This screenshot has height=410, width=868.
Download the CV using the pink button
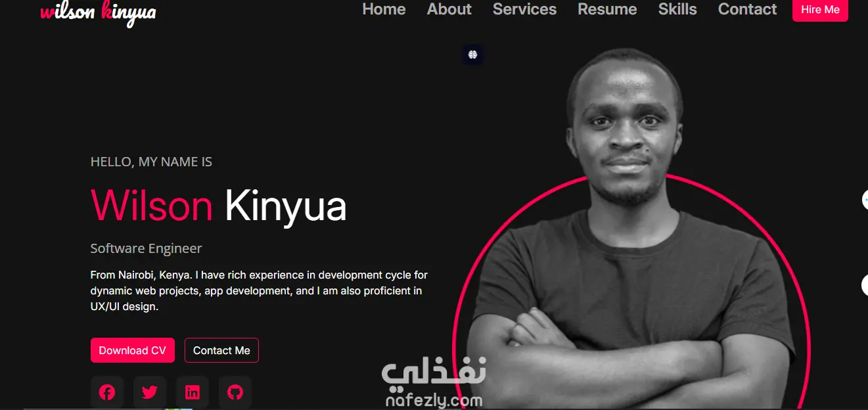coord(133,350)
